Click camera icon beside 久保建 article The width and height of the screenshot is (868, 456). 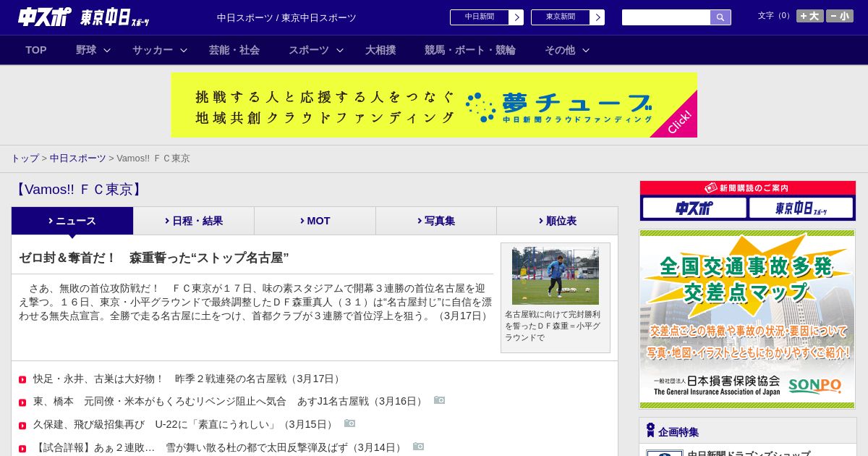tap(349, 423)
